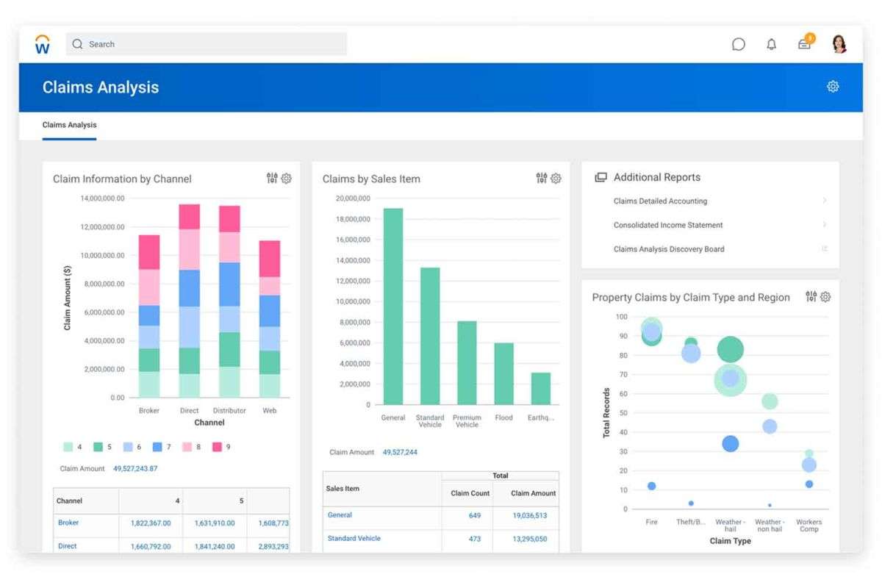This screenshot has height=588, width=882.
Task: Click into the Search field
Action: 206,44
